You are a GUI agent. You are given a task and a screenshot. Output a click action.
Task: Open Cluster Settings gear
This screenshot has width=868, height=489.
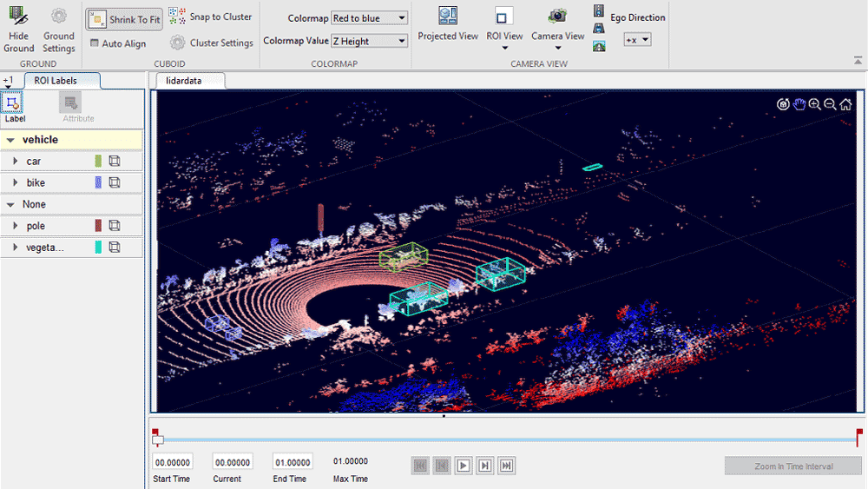pos(177,43)
